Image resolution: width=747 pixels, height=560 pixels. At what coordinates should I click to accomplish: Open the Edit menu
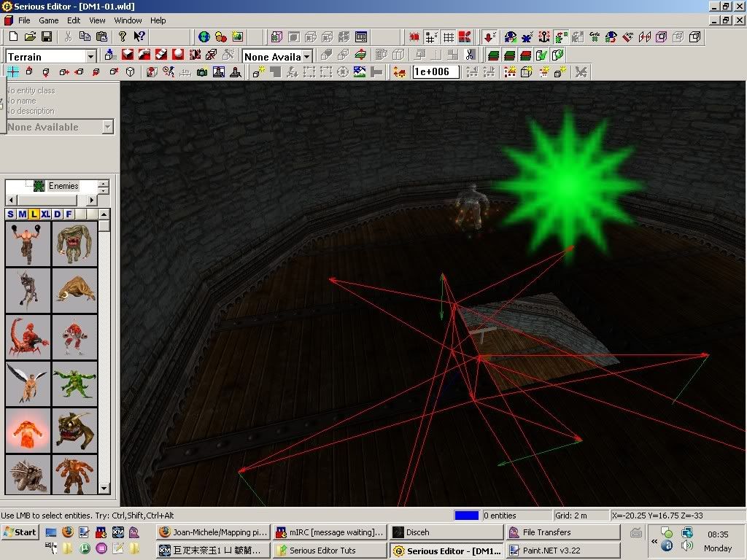tap(74, 20)
